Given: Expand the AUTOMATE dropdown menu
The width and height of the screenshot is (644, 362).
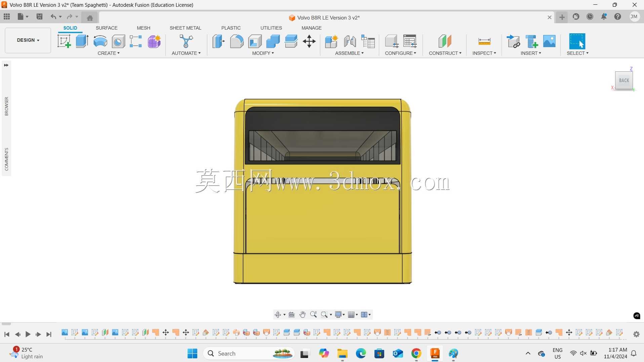Looking at the screenshot, I should point(186,53).
